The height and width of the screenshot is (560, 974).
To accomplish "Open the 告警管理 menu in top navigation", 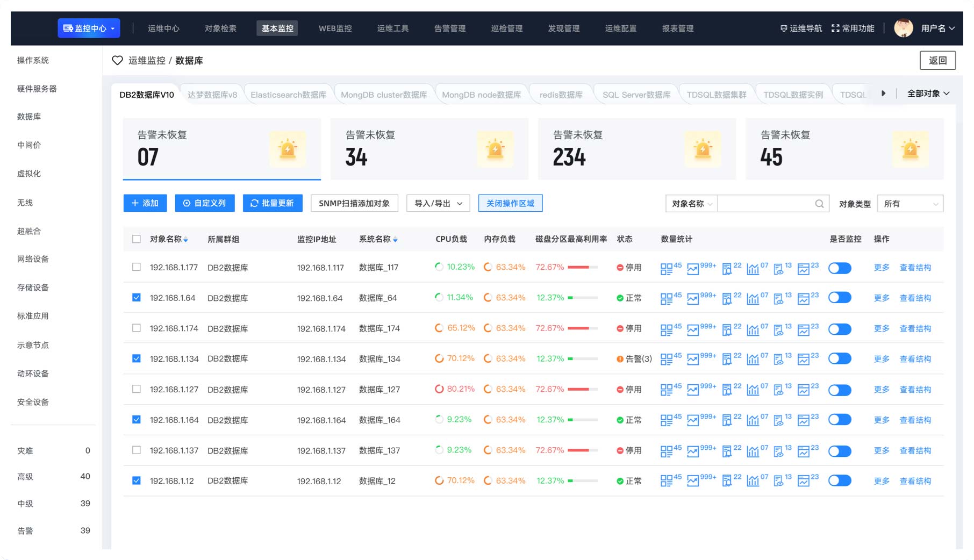I will (x=450, y=28).
